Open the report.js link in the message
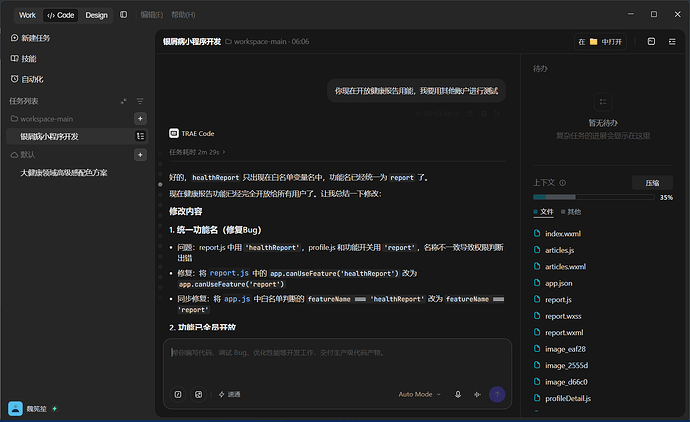Viewport: 690px width, 422px height. [229, 273]
